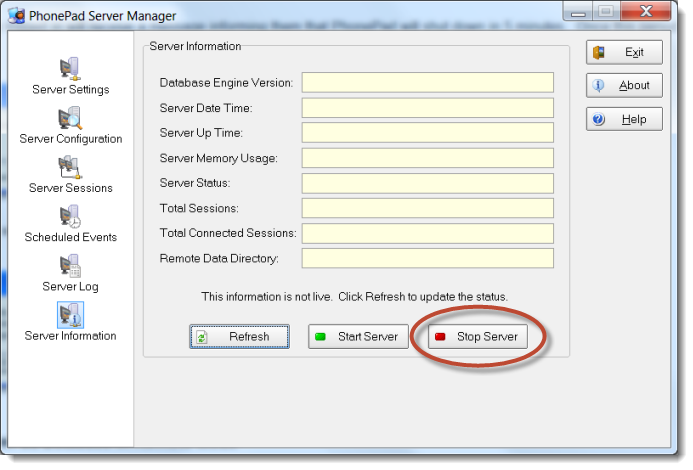Viewport: 693px width, 470px height.
Task: Click the 'This information is not live' message
Action: pos(354,297)
